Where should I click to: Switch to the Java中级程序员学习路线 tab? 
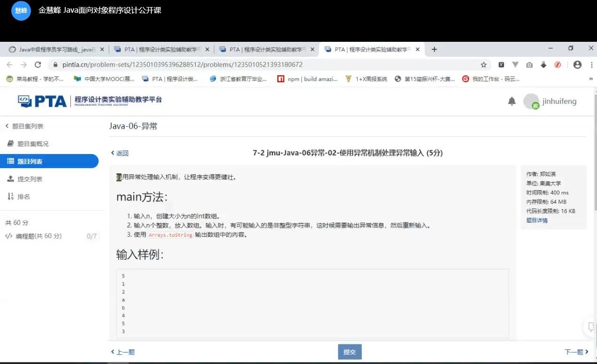55,49
